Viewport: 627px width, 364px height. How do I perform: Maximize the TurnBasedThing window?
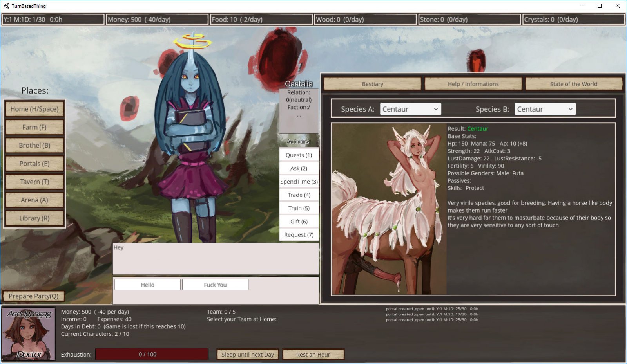coord(600,6)
